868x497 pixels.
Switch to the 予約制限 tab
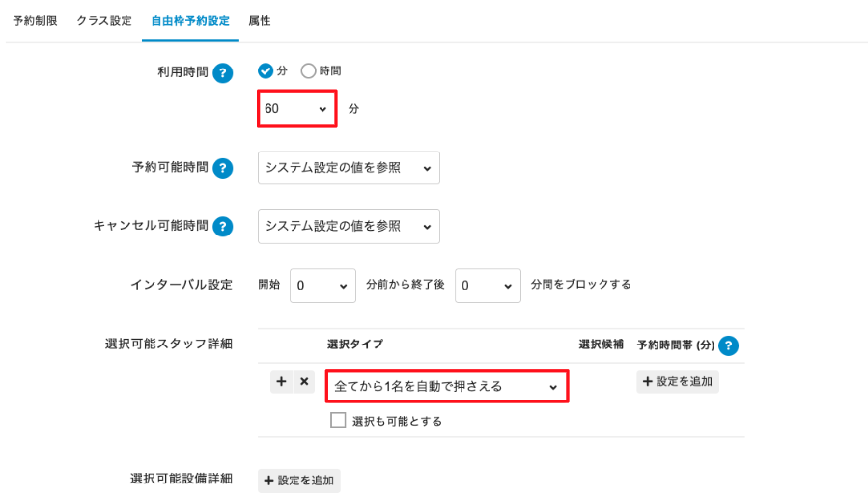tap(35, 20)
